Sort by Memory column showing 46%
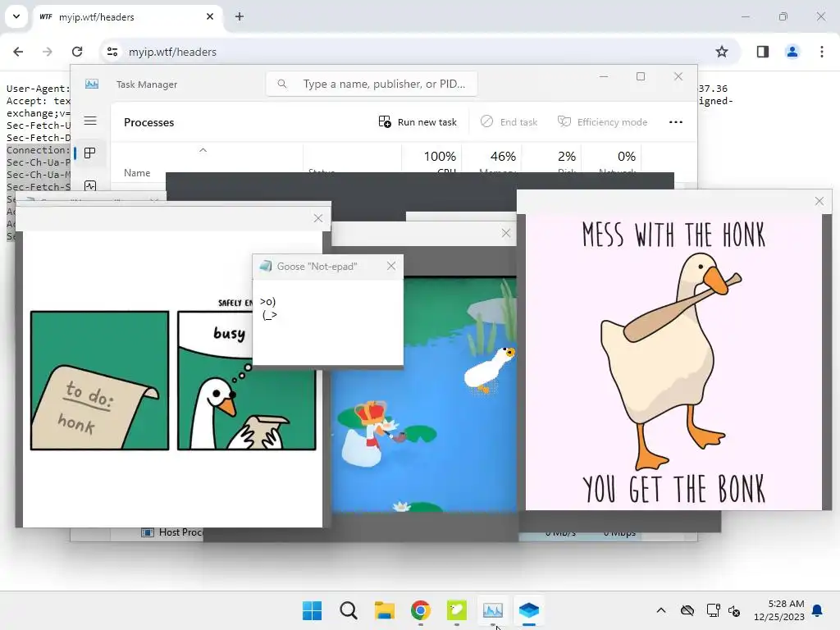Viewport: 840px width, 630px height. pyautogui.click(x=492, y=159)
